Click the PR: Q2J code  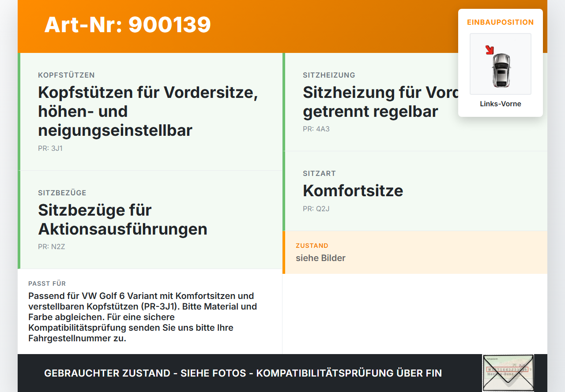[316, 209]
